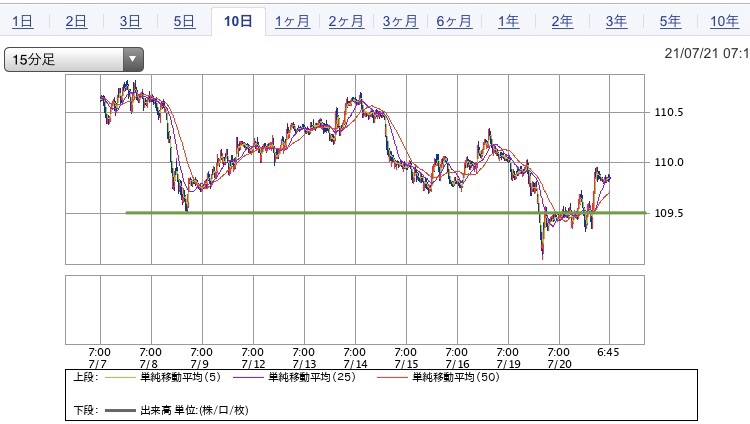
Task: Click the 上段 legend label
Action: (x=86, y=377)
